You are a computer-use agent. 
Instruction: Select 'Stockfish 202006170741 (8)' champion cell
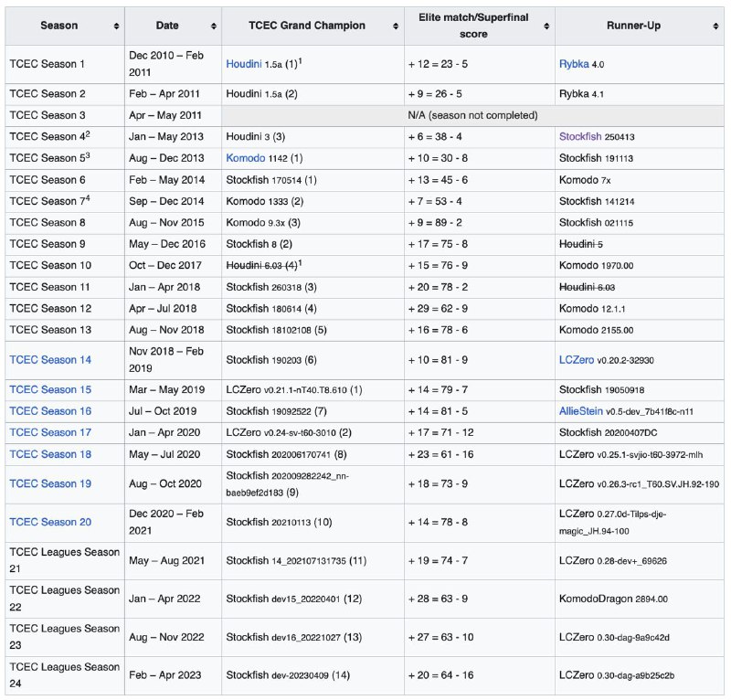313,454
